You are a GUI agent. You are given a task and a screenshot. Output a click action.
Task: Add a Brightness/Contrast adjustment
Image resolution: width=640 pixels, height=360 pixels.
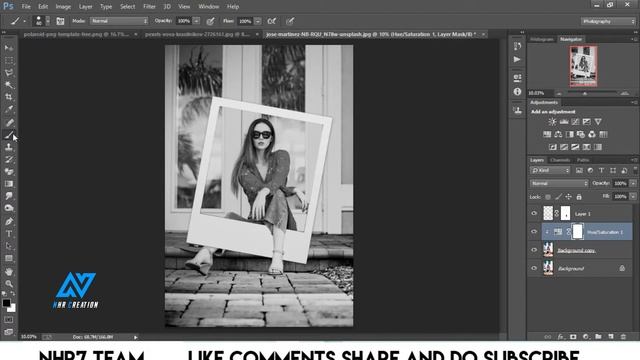tap(552, 122)
